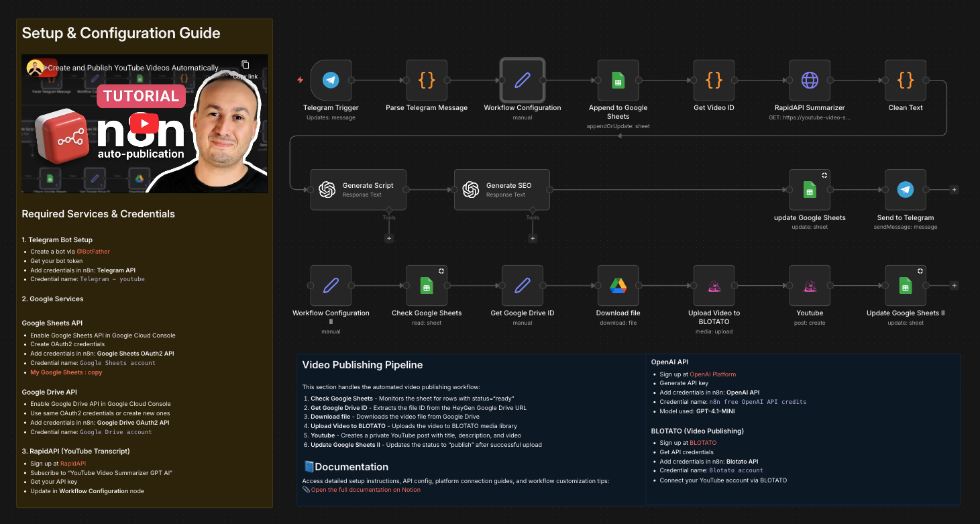Click the Append to Google Sheets node
The width and height of the screenshot is (980, 524).
tap(618, 80)
